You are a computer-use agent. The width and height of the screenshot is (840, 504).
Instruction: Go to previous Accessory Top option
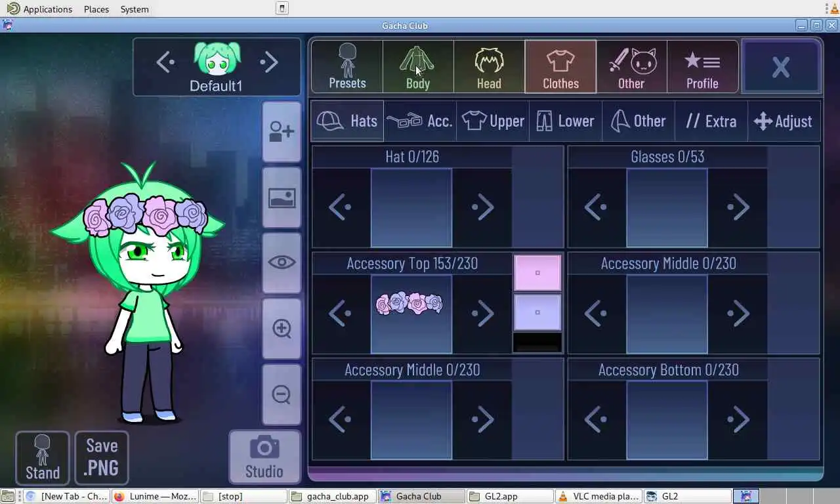coord(341,314)
